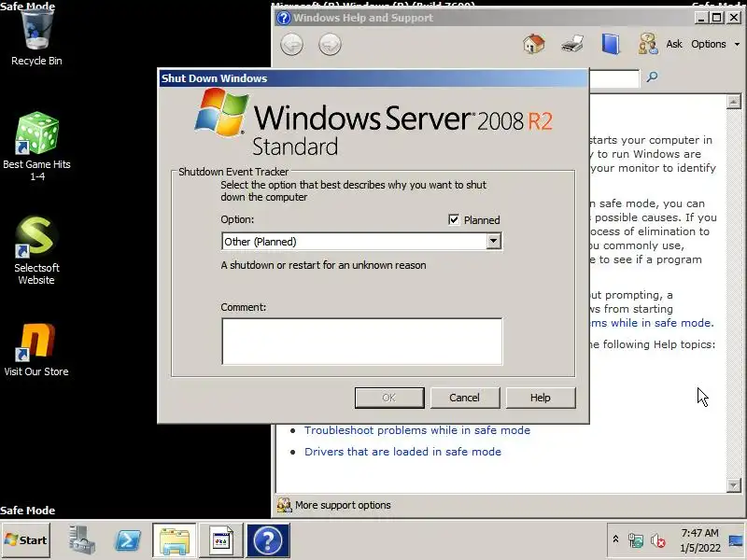747x560 pixels.
Task: Click the 'while in safe mode.' link text
Action: [662, 323]
